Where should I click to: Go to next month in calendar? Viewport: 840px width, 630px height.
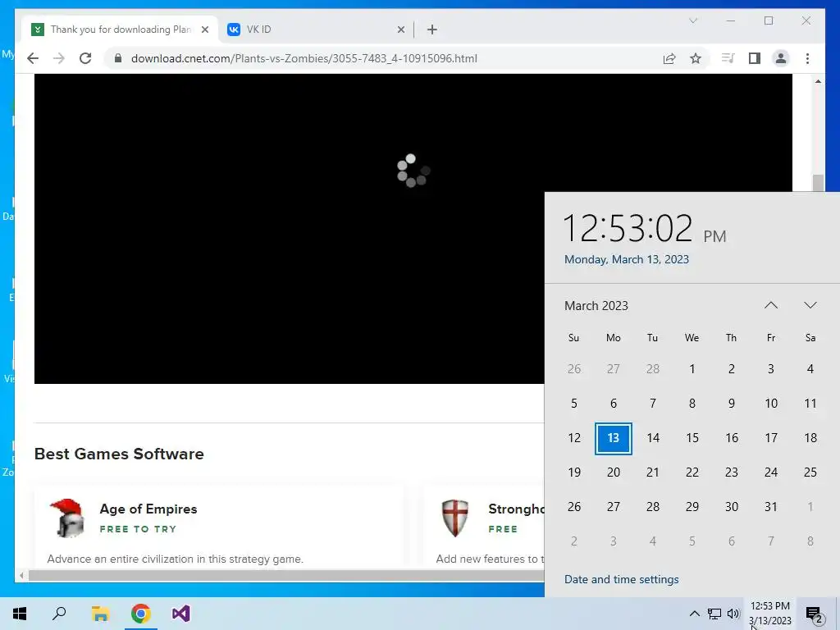[x=810, y=305]
